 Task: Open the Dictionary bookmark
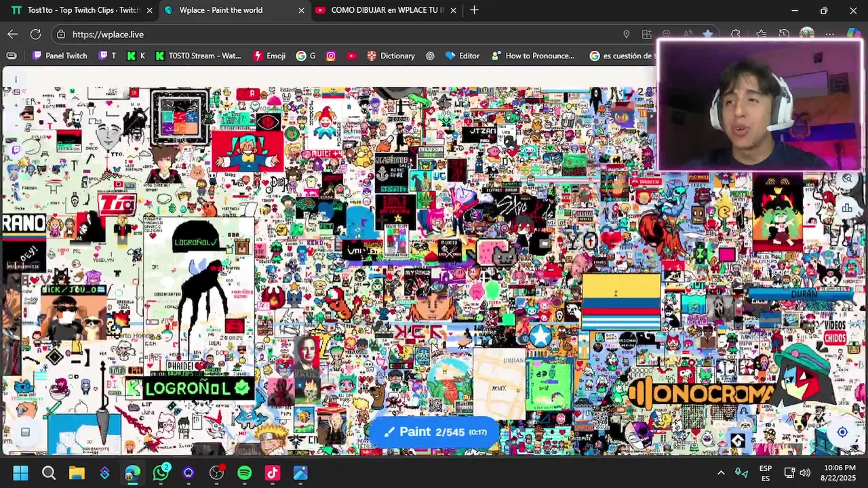click(391, 56)
